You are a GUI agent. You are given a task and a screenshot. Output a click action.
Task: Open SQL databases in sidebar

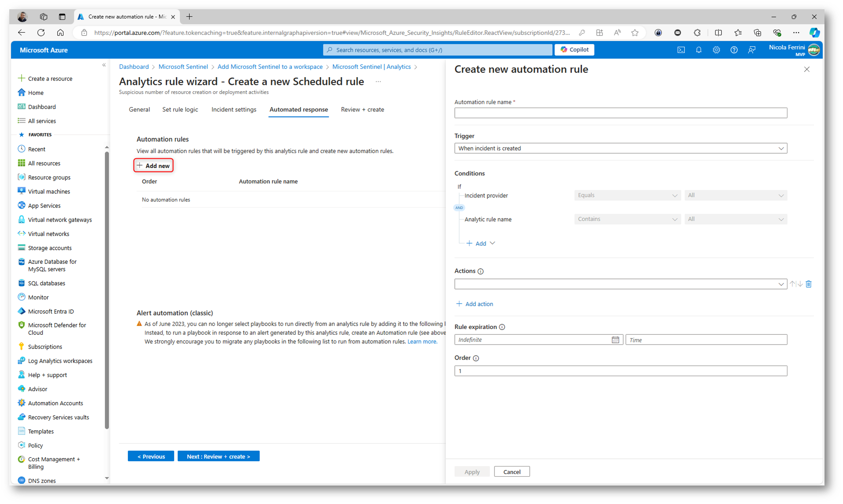(46, 283)
